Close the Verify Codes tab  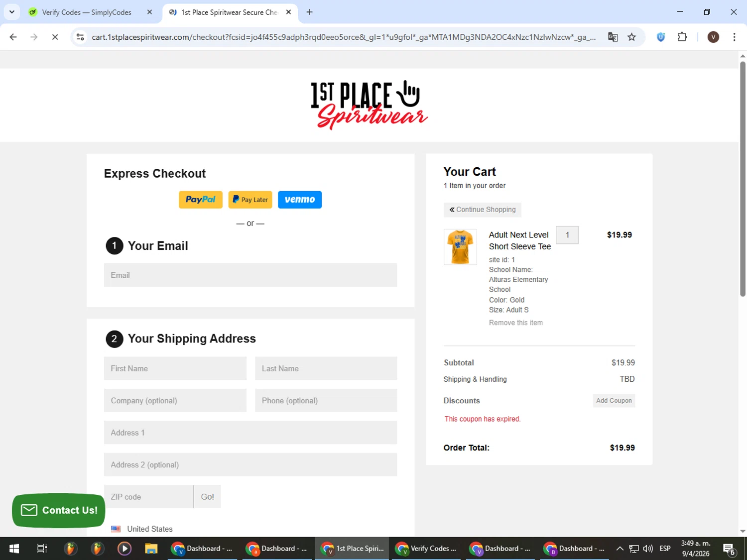coord(149,12)
